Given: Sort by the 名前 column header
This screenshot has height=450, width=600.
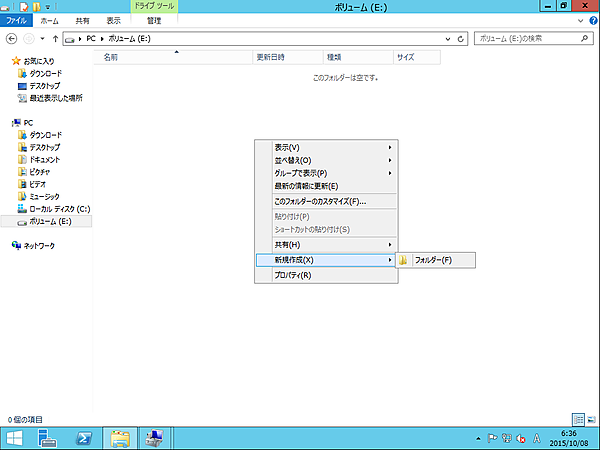Looking at the screenshot, I should [173, 57].
